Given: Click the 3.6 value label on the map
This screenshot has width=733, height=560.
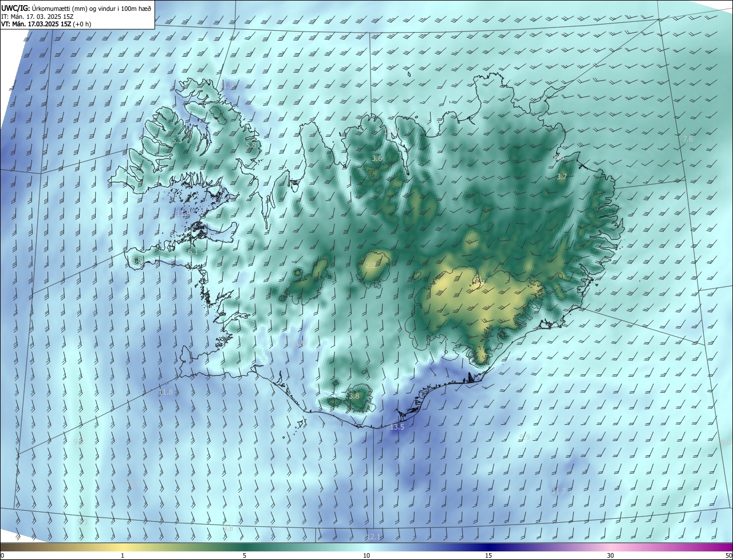Looking at the screenshot, I should tap(376, 159).
